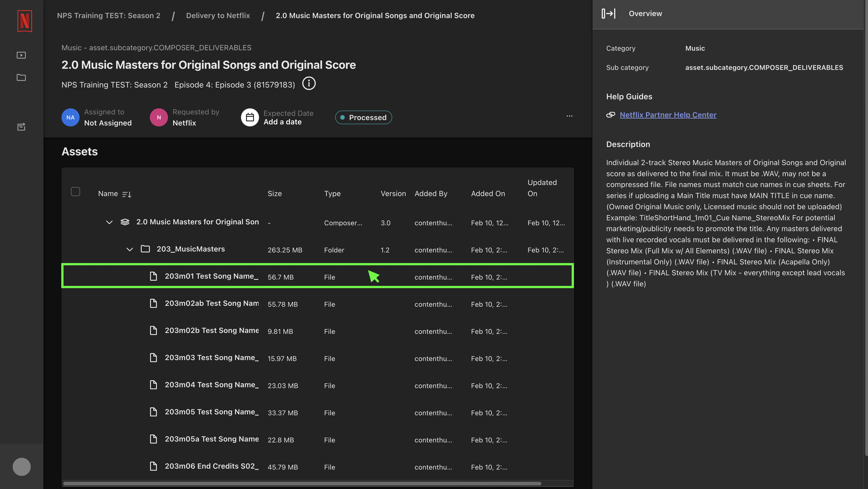Screen dimensions: 868x489
Task: Click the 9.81 MB size cell
Action: 280,332
